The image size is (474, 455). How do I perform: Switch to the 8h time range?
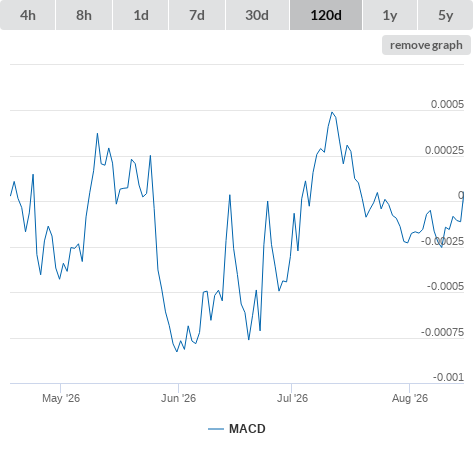pyautogui.click(x=84, y=15)
